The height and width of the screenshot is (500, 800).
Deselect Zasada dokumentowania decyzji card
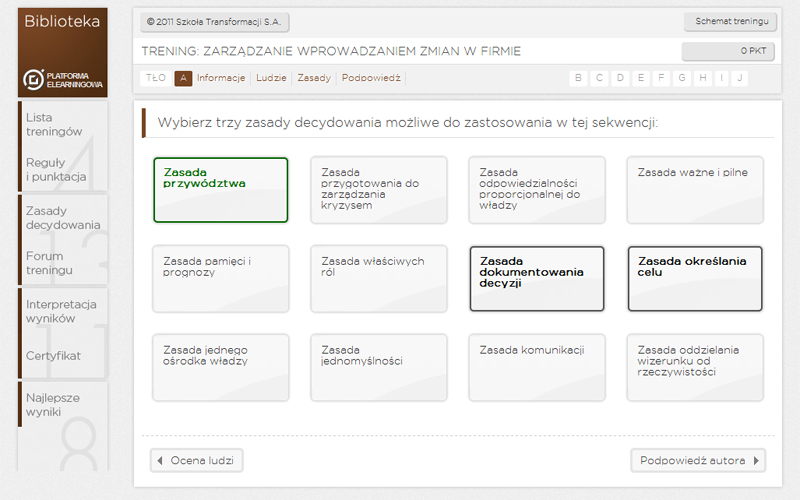[537, 279]
